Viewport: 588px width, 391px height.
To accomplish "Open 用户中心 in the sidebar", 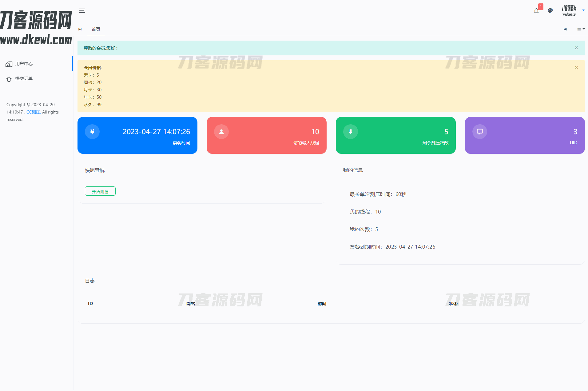I will pyautogui.click(x=24, y=64).
